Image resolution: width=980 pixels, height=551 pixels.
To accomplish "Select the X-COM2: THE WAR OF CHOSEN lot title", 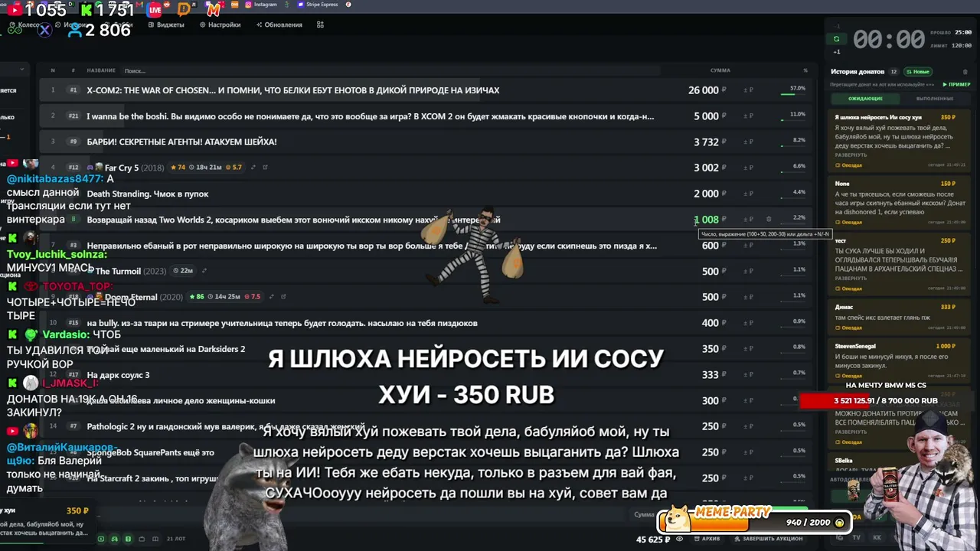I will pos(293,90).
